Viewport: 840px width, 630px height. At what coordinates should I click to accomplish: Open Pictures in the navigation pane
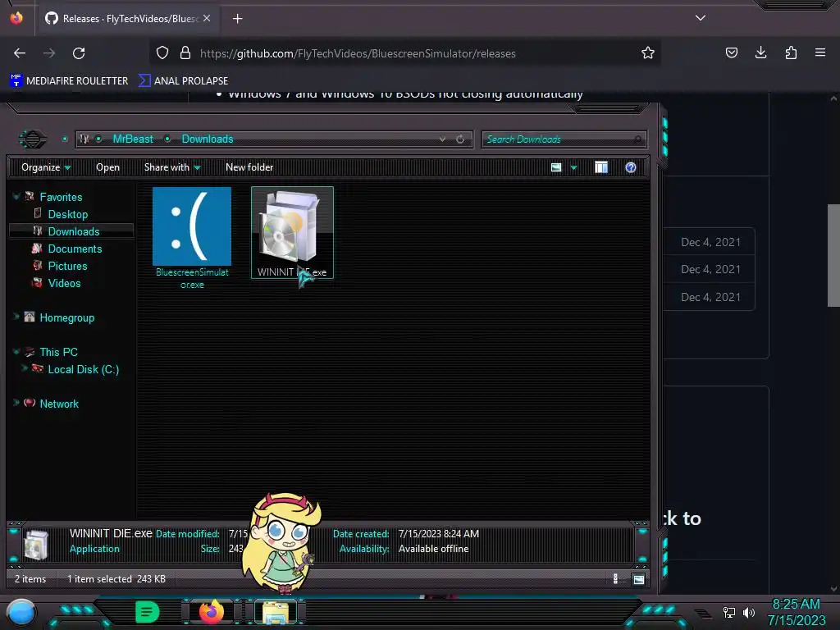[67, 266]
